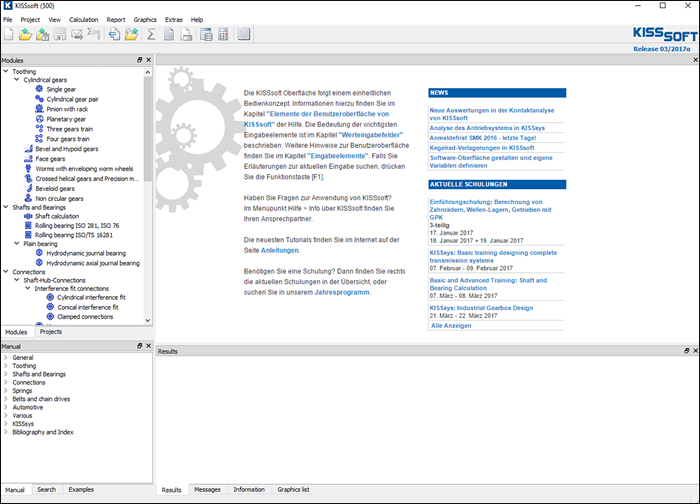The image size is (700, 504).
Task: Switch to the Projects tab
Action: click(51, 332)
